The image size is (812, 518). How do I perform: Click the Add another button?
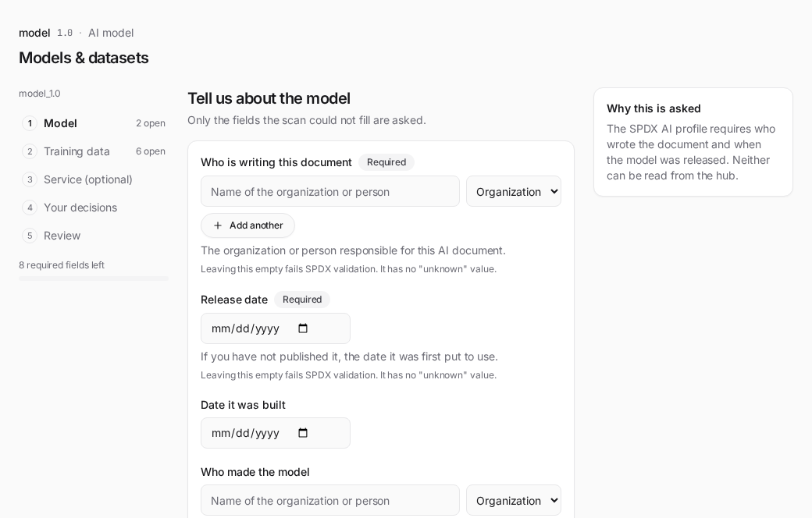click(x=248, y=225)
